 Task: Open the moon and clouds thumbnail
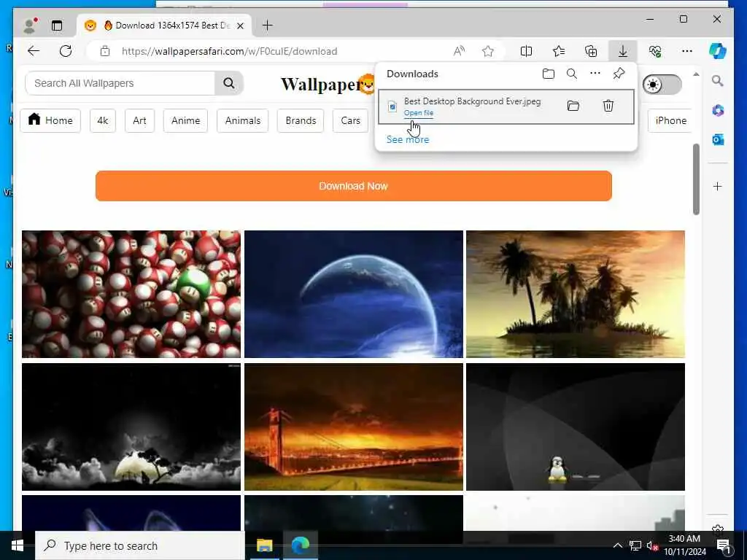point(131,427)
